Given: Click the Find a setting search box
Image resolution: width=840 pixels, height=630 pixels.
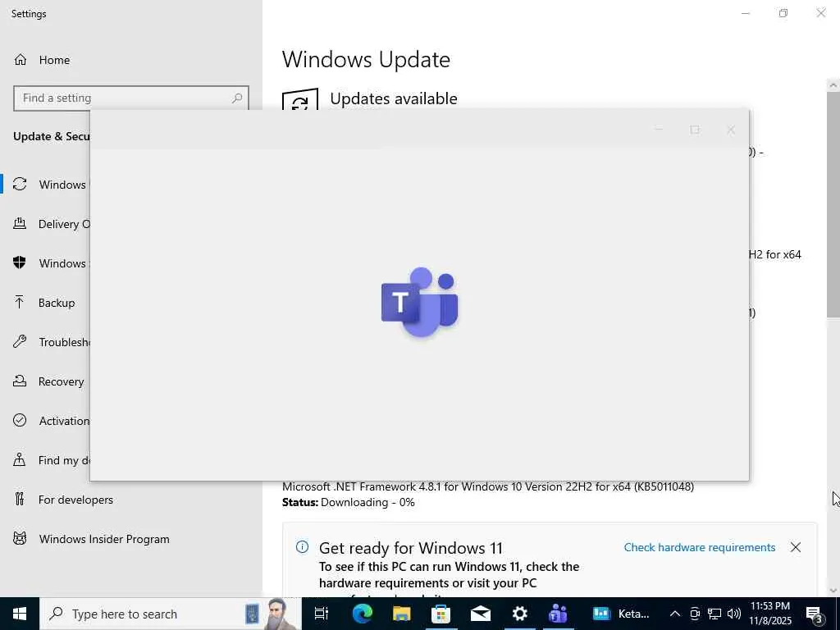Looking at the screenshot, I should click(130, 98).
